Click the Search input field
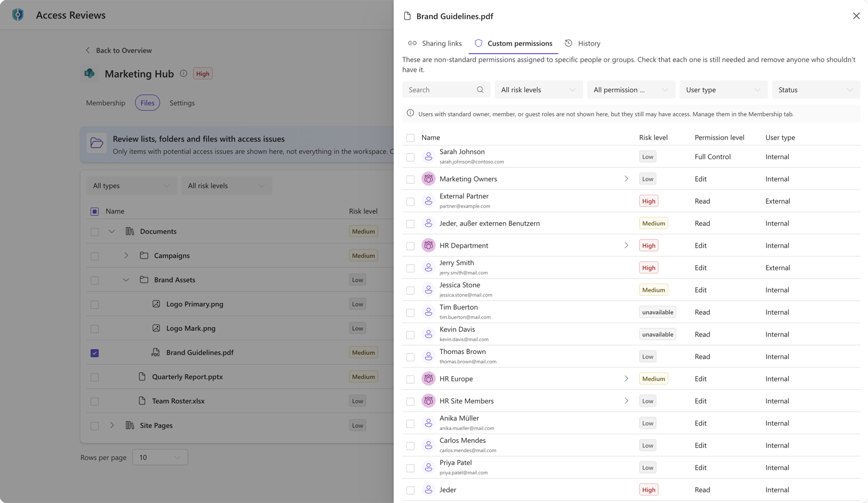 (446, 90)
